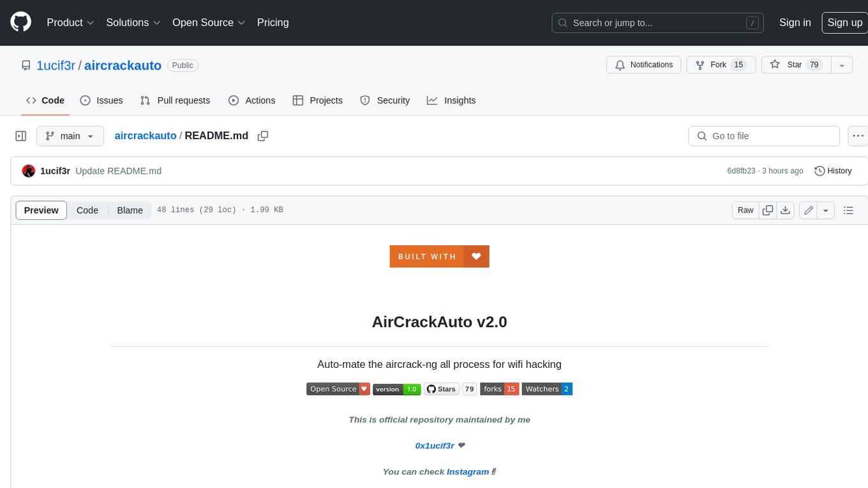
Task: Open the outline list icon
Action: pos(848,210)
